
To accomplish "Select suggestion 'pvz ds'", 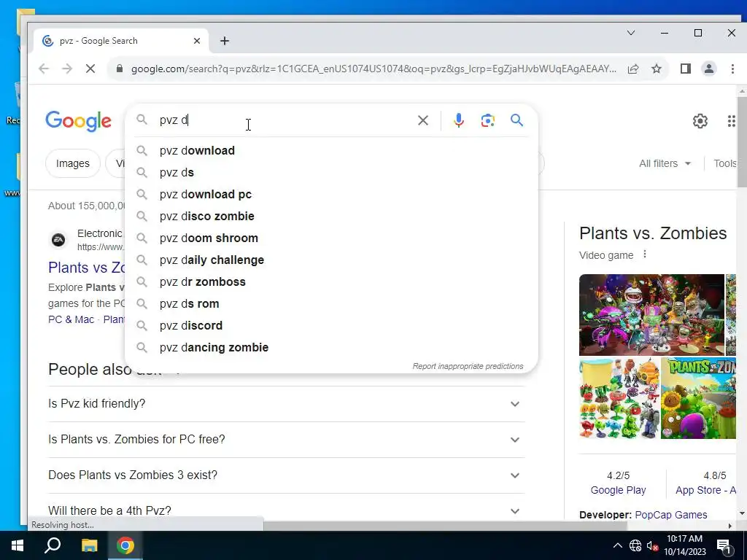I will [331, 172].
